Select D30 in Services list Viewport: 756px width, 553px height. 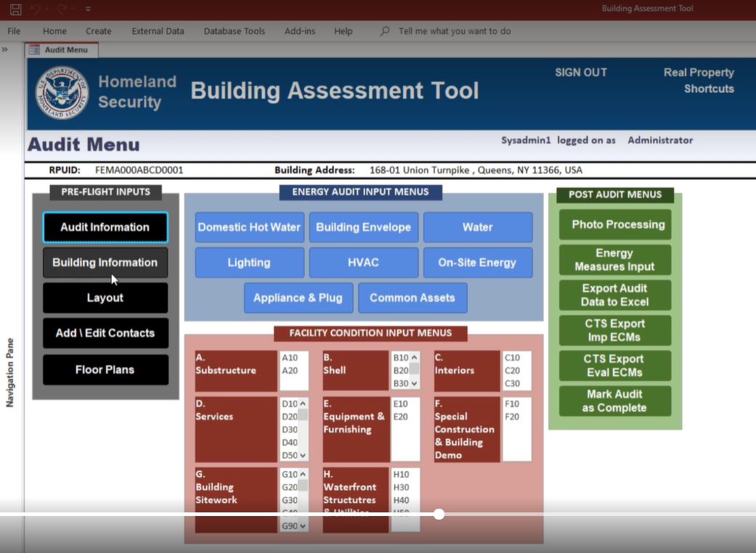pos(289,429)
